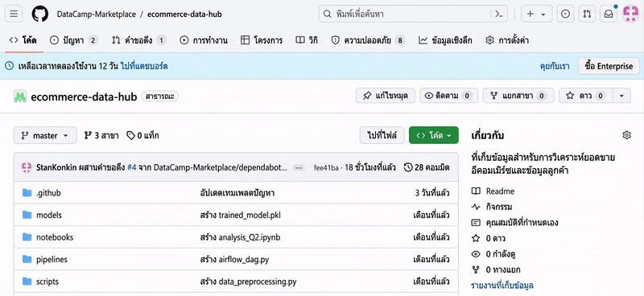Open the สร้าง data_preprocessing.py commit message

248,282
